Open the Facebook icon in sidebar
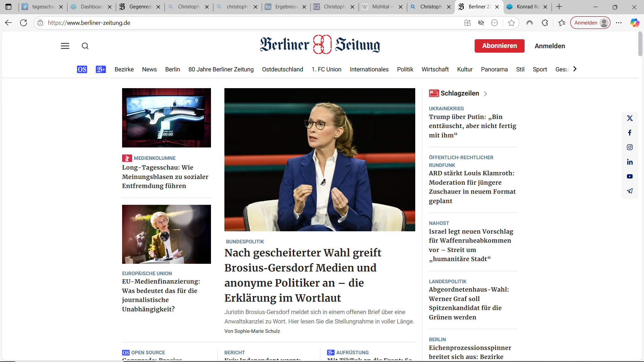 click(x=630, y=133)
